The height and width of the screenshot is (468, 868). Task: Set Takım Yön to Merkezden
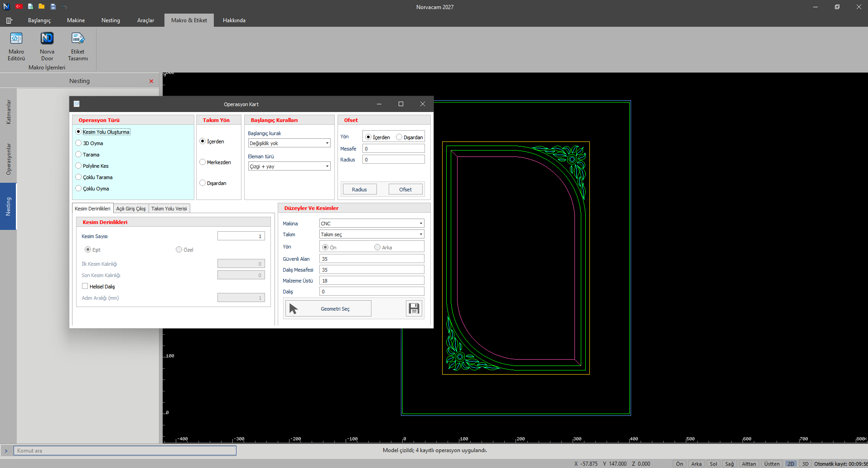(215, 162)
